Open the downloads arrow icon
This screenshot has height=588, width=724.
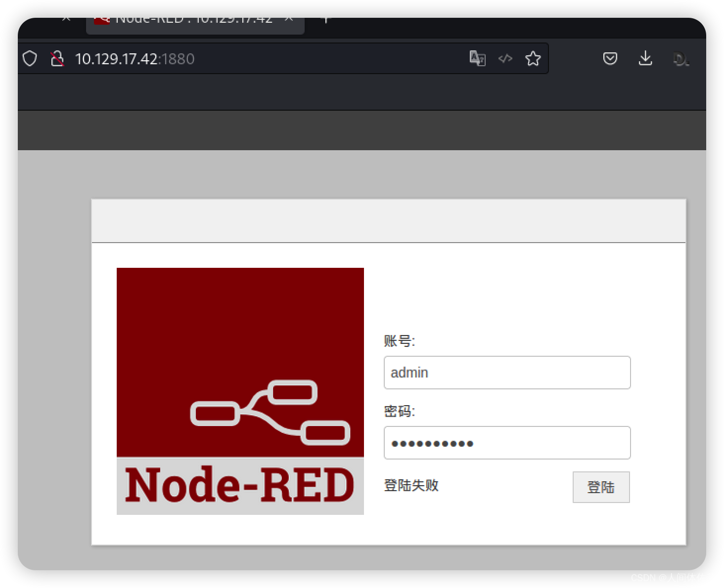[645, 58]
